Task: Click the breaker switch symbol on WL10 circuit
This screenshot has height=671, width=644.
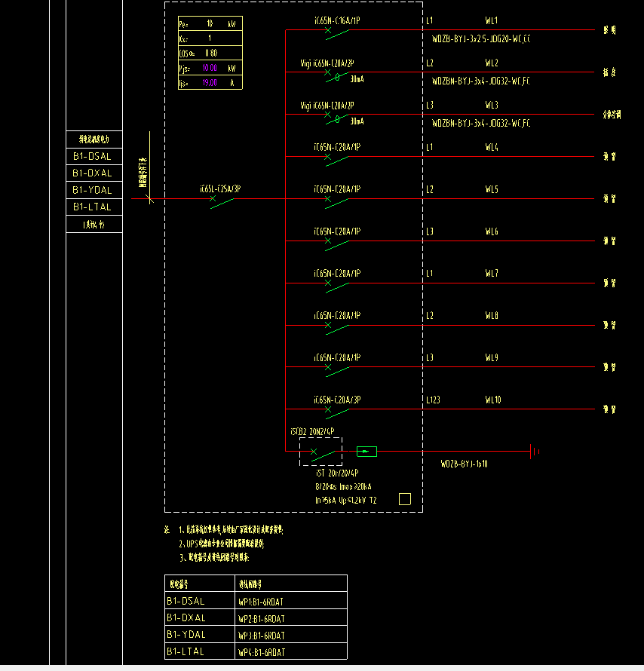Action: (x=337, y=412)
